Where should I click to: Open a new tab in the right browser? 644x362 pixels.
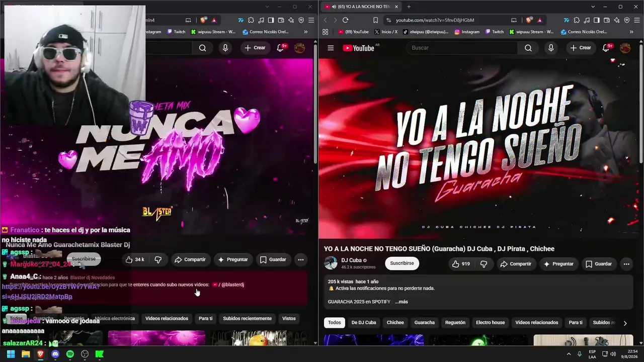(409, 7)
